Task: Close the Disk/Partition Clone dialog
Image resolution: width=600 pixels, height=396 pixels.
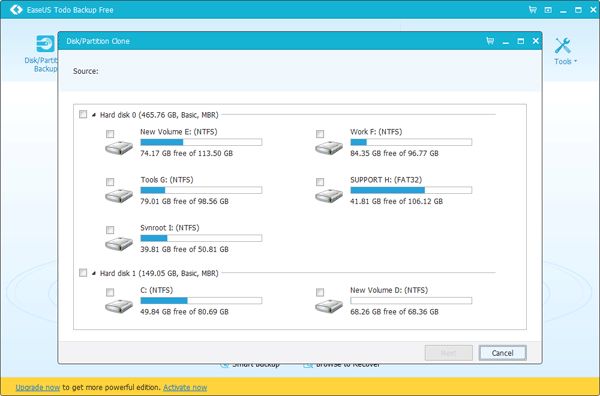Action: point(535,41)
